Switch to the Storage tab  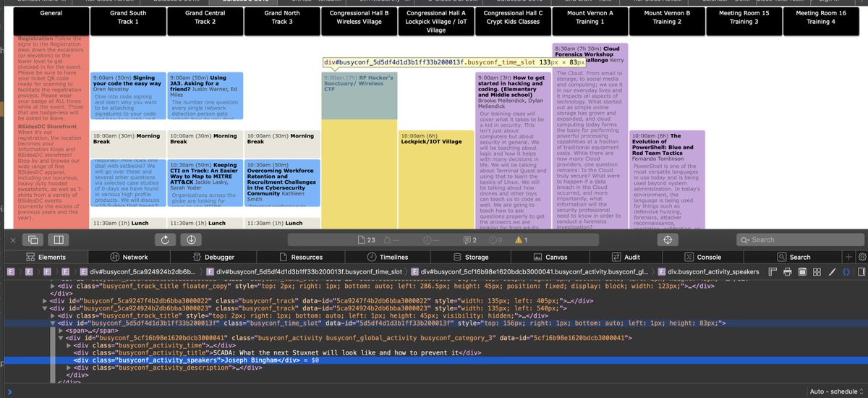[x=471, y=257]
